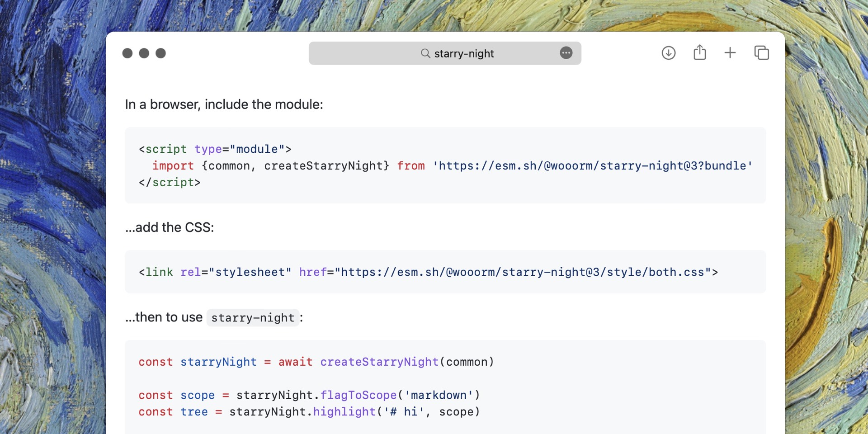Click the third gray window control dot
868x434 pixels.
coord(160,53)
